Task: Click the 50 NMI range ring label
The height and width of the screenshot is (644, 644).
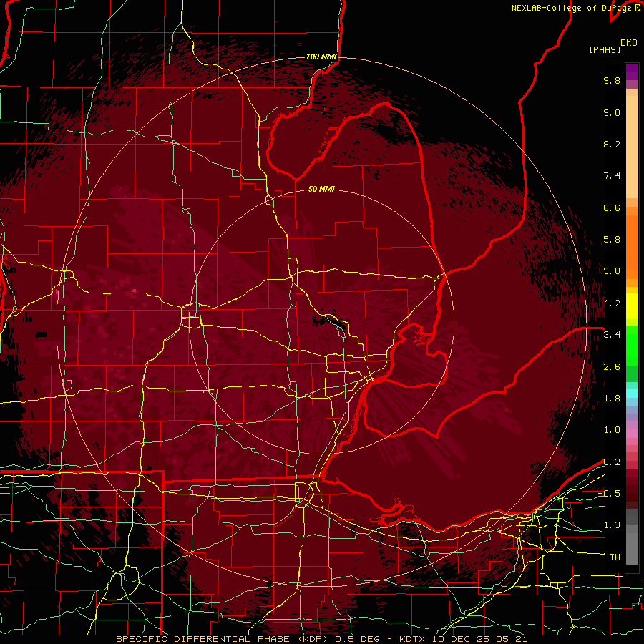Action: tap(321, 189)
